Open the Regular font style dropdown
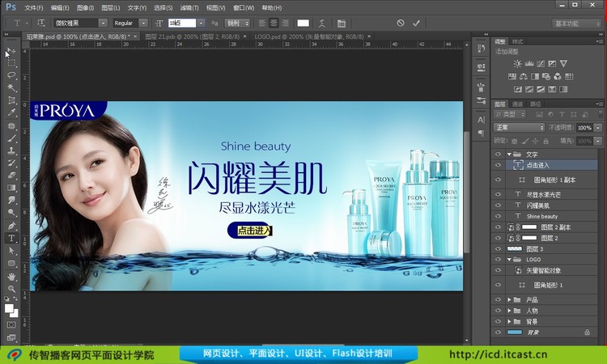The image size is (607, 364). coord(143,23)
